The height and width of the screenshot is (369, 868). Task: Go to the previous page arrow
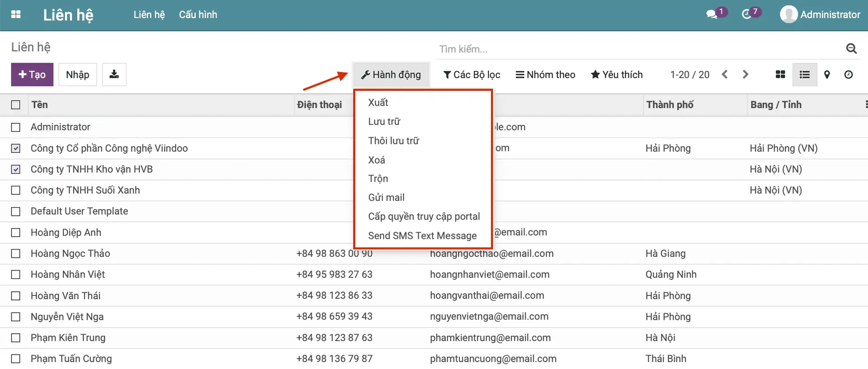coord(725,75)
